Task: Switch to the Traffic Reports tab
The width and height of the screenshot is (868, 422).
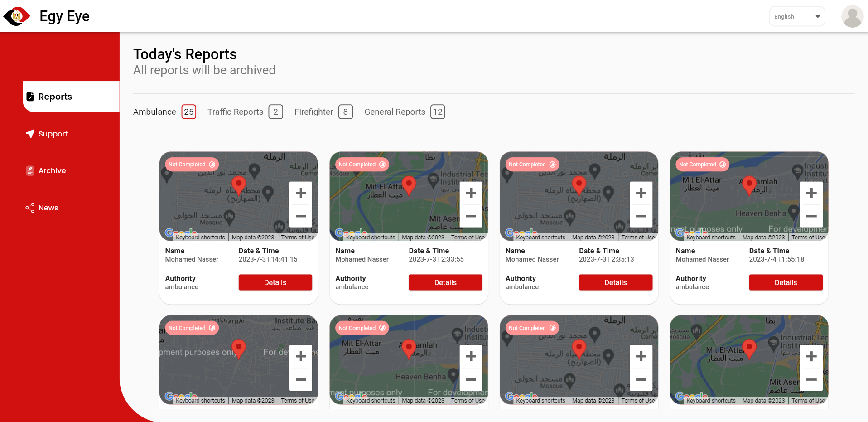Action: [245, 112]
